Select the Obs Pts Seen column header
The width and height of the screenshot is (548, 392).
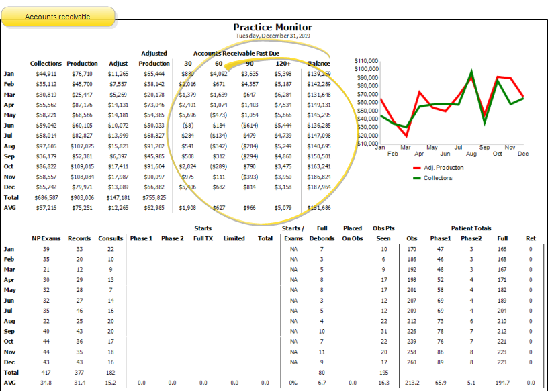(x=383, y=233)
